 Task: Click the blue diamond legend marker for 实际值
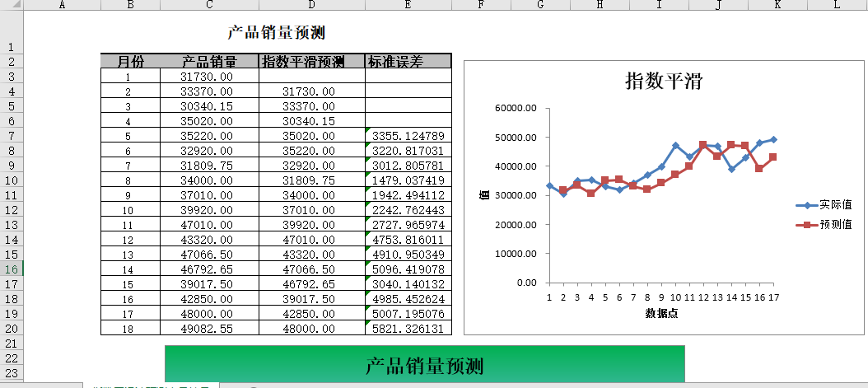pos(806,206)
